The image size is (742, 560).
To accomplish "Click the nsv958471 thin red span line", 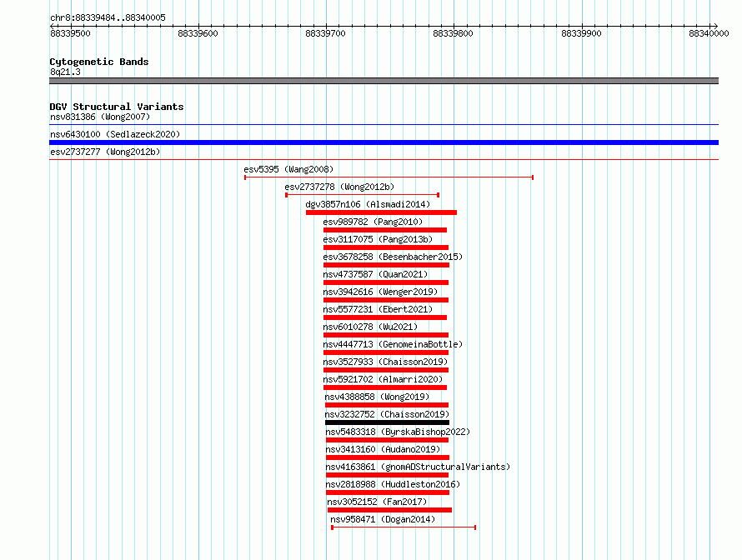I will click(x=404, y=527).
